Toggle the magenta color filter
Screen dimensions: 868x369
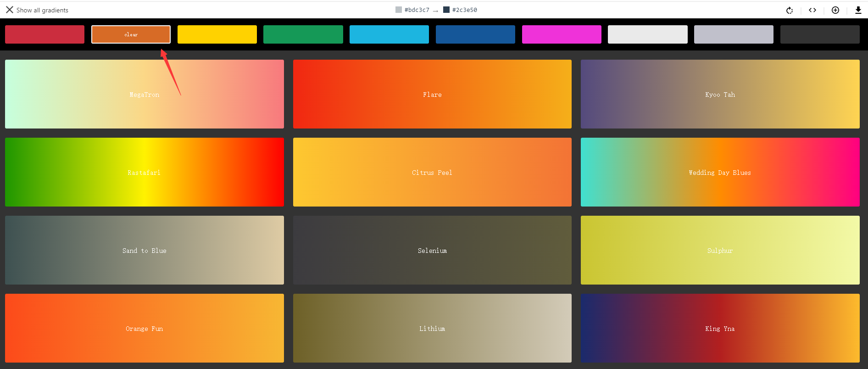[562, 34]
